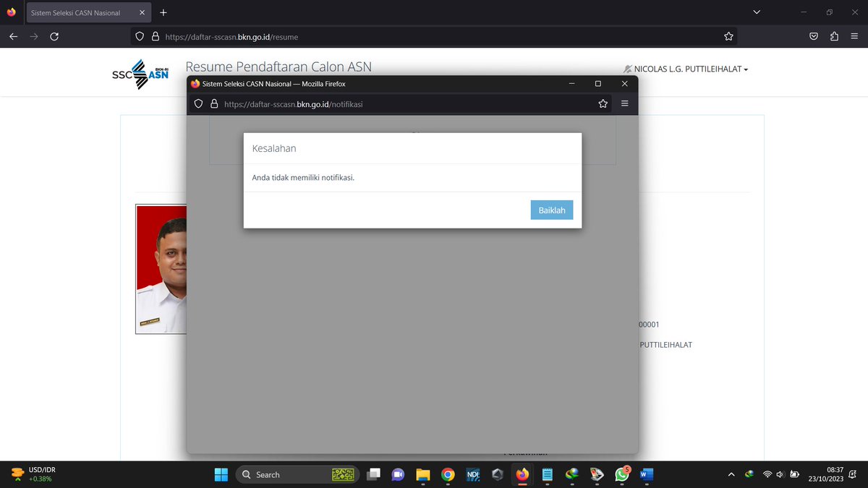
Task: Open a new tab with the plus button
Action: tap(163, 12)
